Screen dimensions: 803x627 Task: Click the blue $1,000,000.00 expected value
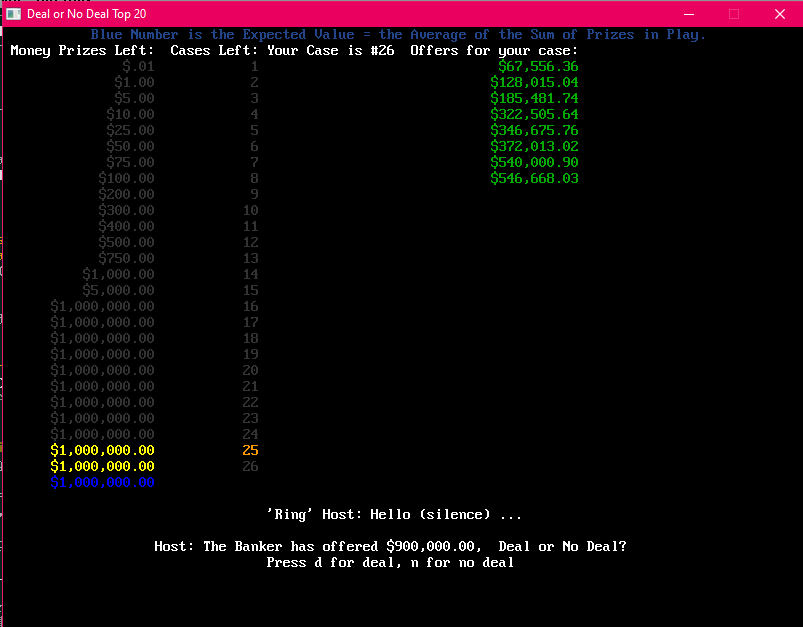coord(102,482)
